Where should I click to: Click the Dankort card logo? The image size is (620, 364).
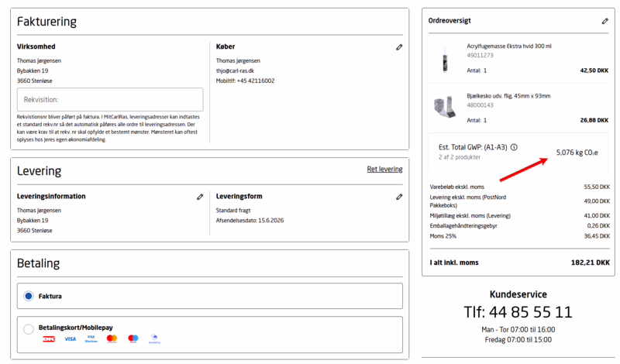coord(49,339)
